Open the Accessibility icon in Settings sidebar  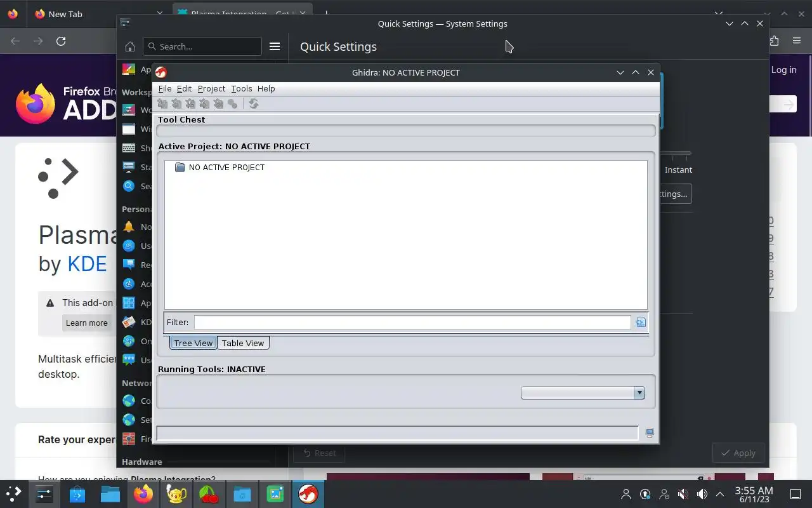(129, 284)
